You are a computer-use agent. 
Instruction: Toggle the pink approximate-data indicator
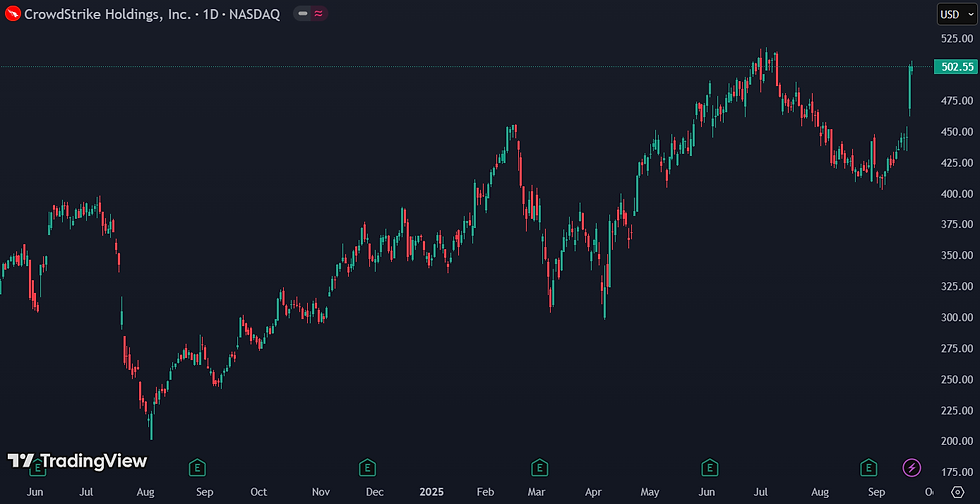[x=319, y=14]
